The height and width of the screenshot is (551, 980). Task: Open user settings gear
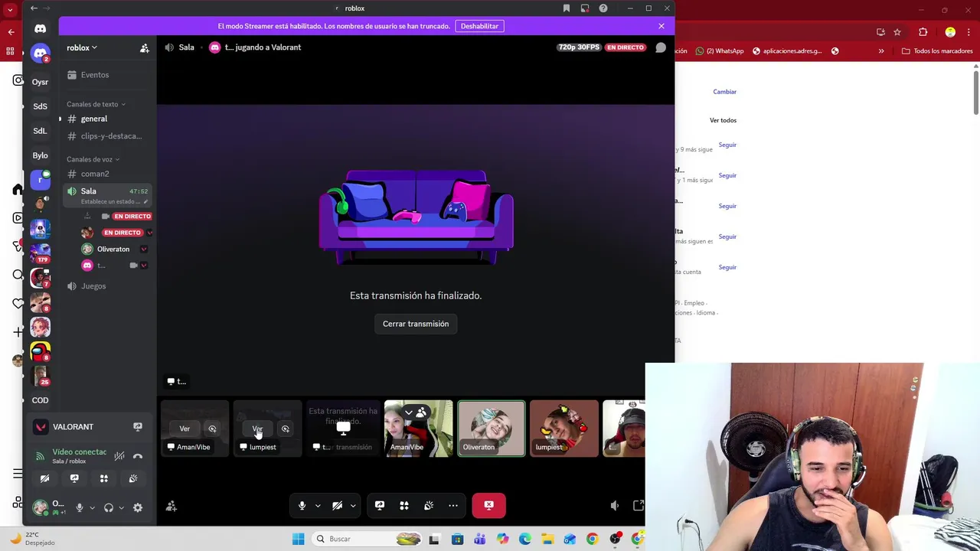pos(138,507)
